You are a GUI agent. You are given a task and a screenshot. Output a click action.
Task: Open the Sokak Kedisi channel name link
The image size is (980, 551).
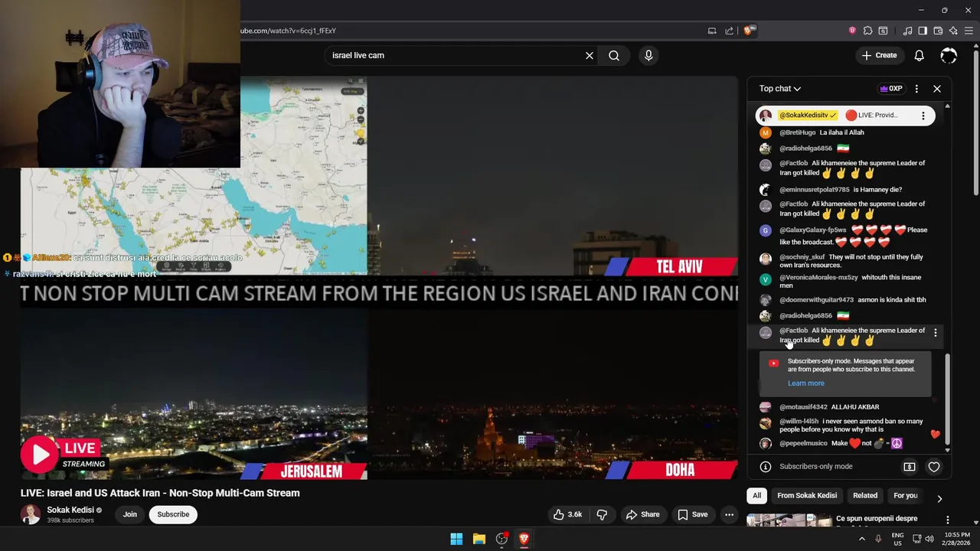click(x=70, y=510)
